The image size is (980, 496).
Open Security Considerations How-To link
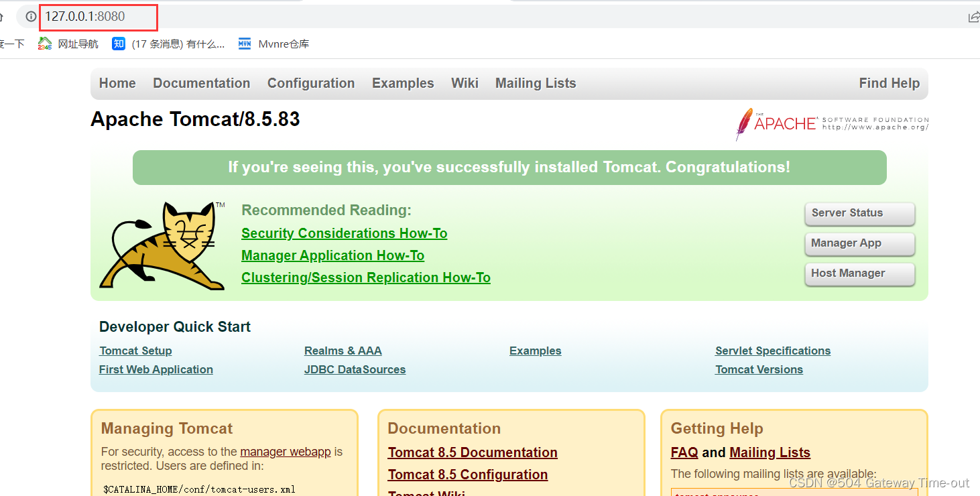coord(345,233)
